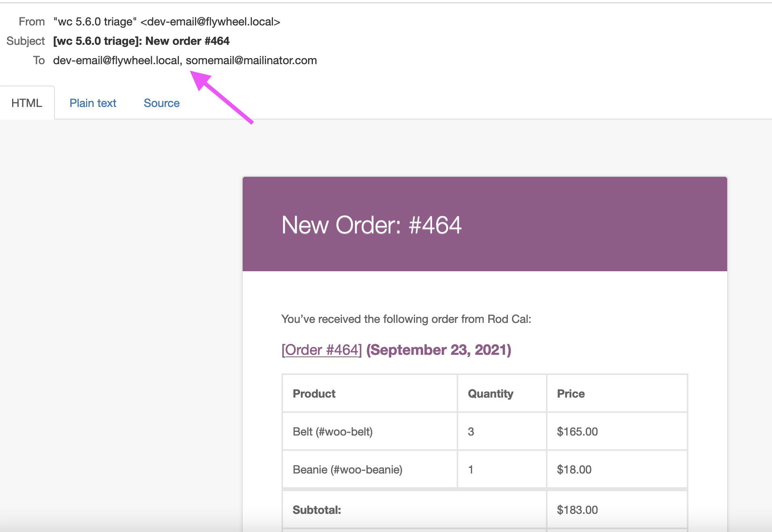Select the order date September 23, 2021

pyautogui.click(x=438, y=350)
